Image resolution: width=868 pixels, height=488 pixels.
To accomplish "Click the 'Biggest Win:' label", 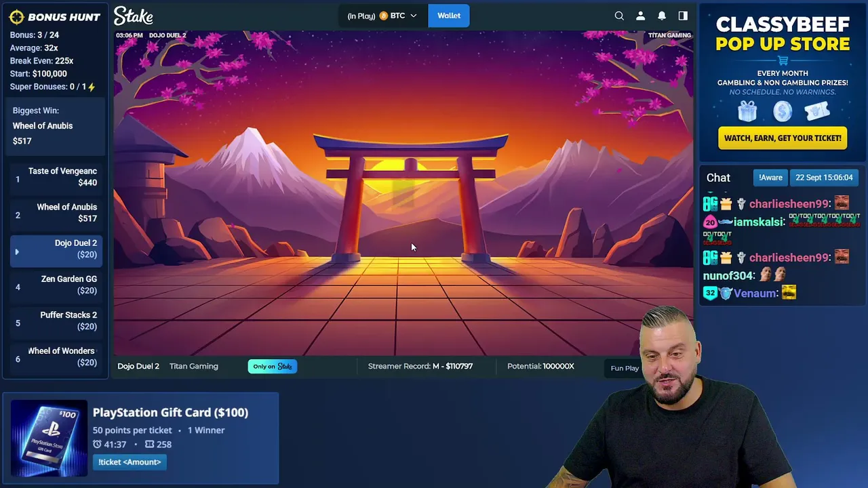I will [x=36, y=110].
